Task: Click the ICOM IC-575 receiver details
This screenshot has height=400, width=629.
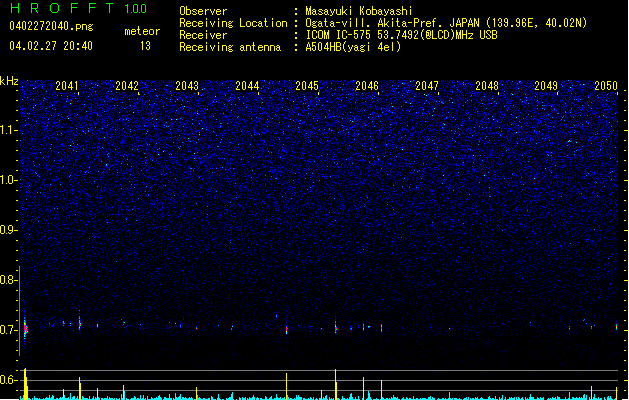Action: click(x=402, y=35)
